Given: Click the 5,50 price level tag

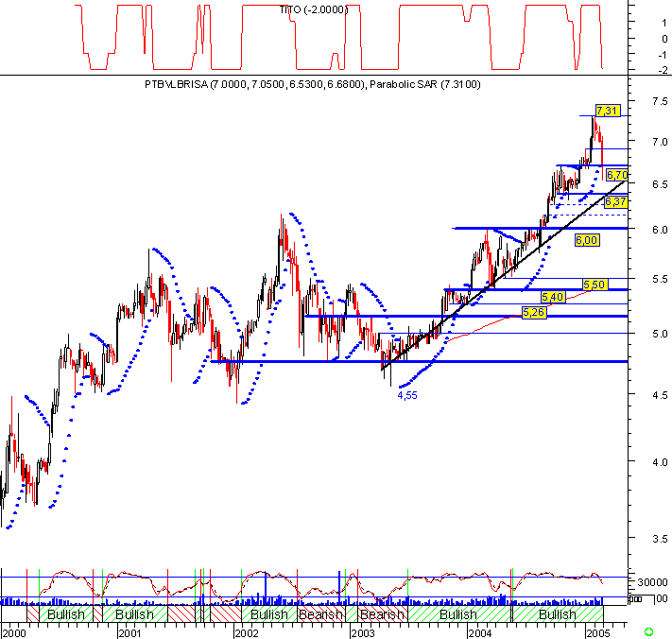Looking at the screenshot, I should click(594, 285).
